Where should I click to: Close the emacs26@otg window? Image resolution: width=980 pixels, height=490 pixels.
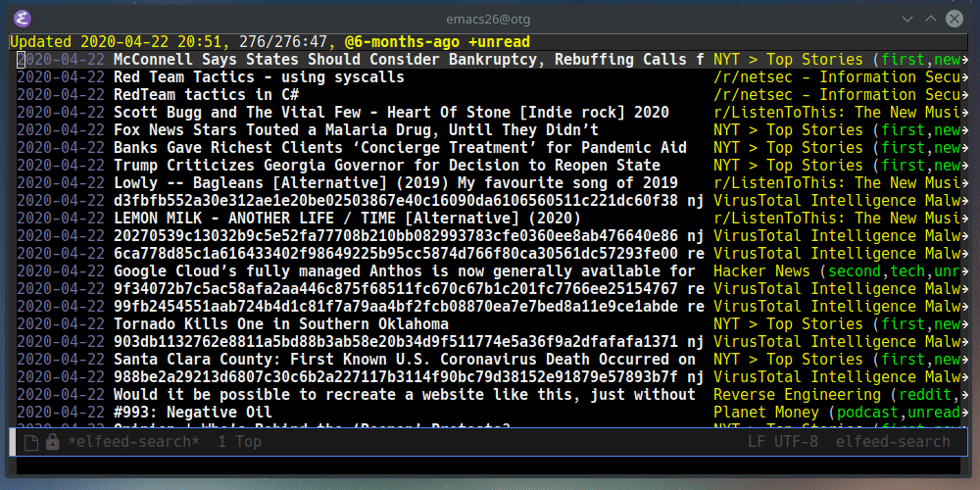pos(955,19)
